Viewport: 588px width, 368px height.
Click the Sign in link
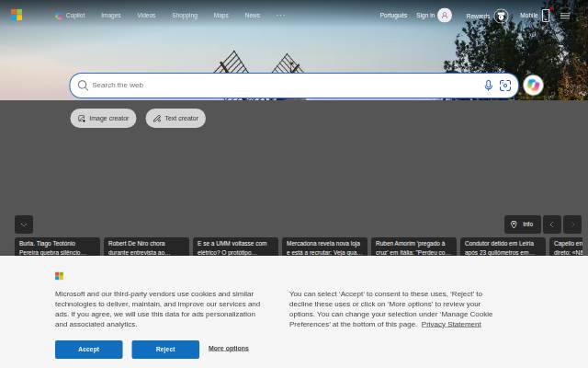coord(425,16)
